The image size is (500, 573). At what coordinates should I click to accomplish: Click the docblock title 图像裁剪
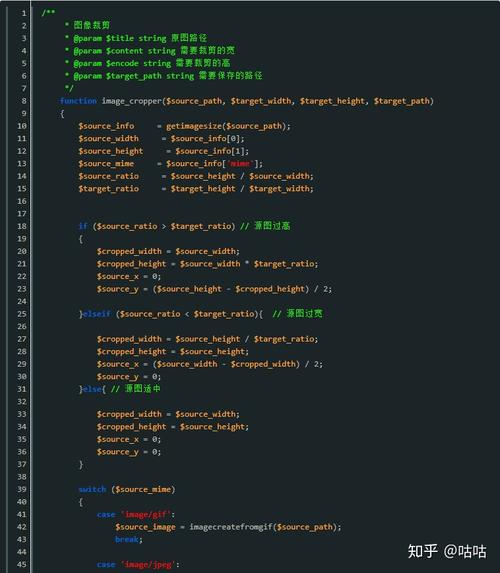coord(92,25)
